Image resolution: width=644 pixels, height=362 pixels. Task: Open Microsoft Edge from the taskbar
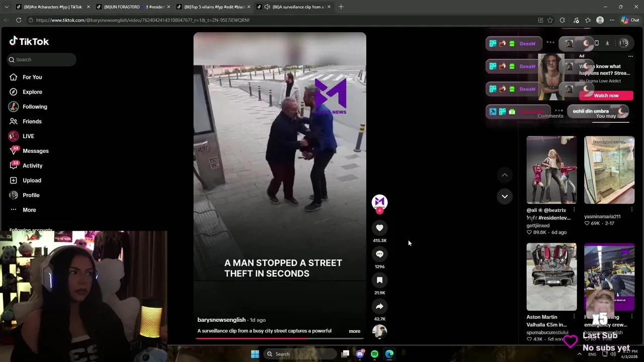tap(389, 354)
